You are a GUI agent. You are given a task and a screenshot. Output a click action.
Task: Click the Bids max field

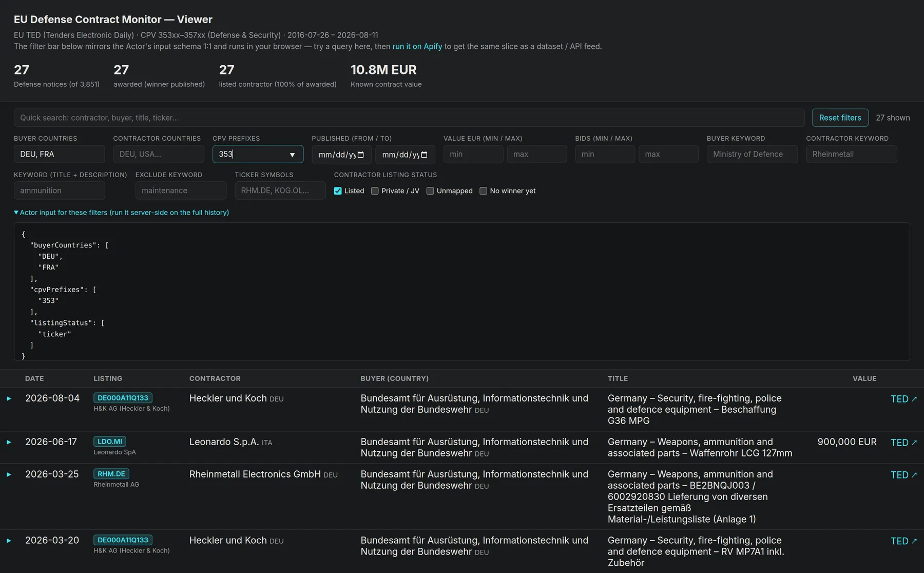[668, 154]
